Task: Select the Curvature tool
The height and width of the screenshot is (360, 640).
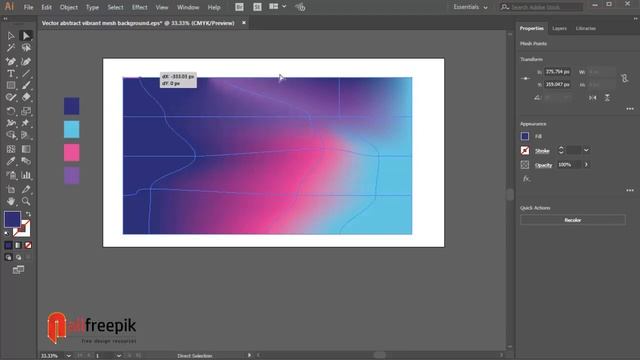Action: pos(26,62)
